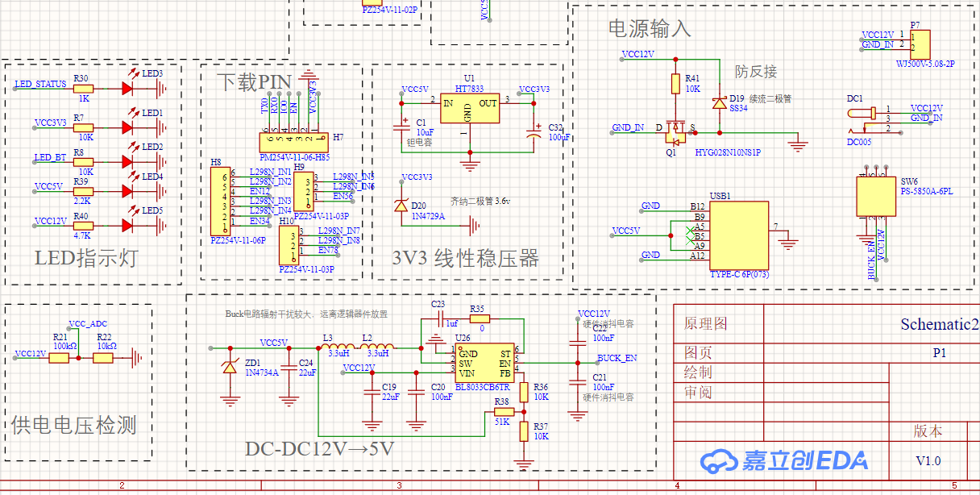
Task: Select resistor R22 10kΩ
Action: [x=104, y=357]
